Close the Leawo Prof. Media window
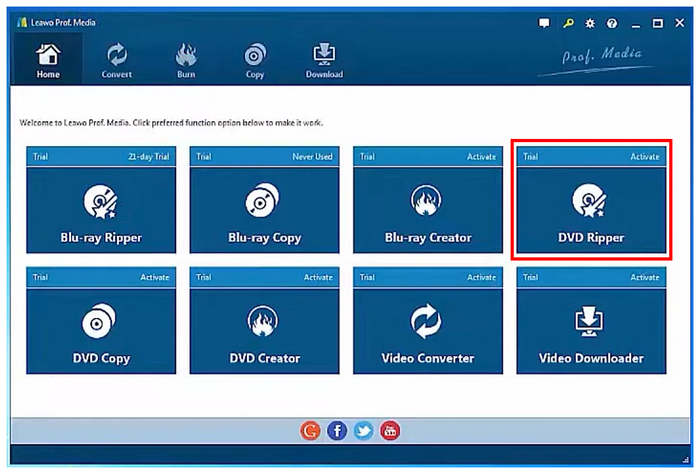This screenshot has width=700, height=474. [x=679, y=23]
